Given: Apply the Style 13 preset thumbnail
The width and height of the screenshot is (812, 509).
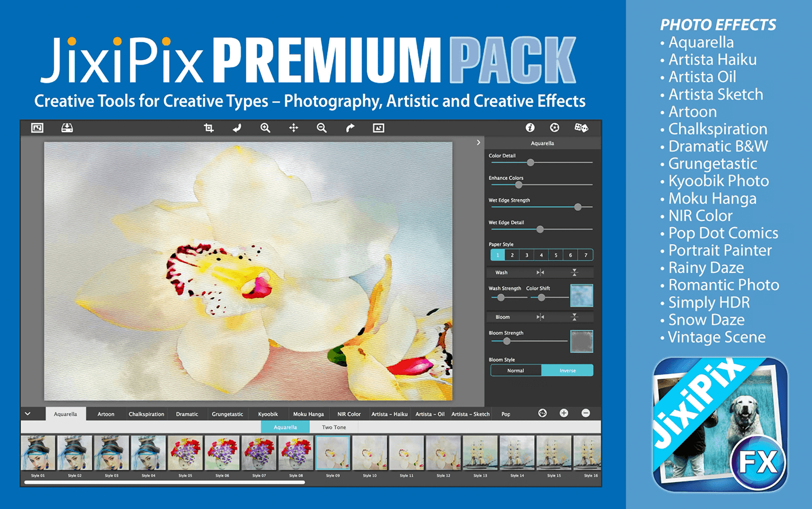Looking at the screenshot, I should [x=480, y=453].
